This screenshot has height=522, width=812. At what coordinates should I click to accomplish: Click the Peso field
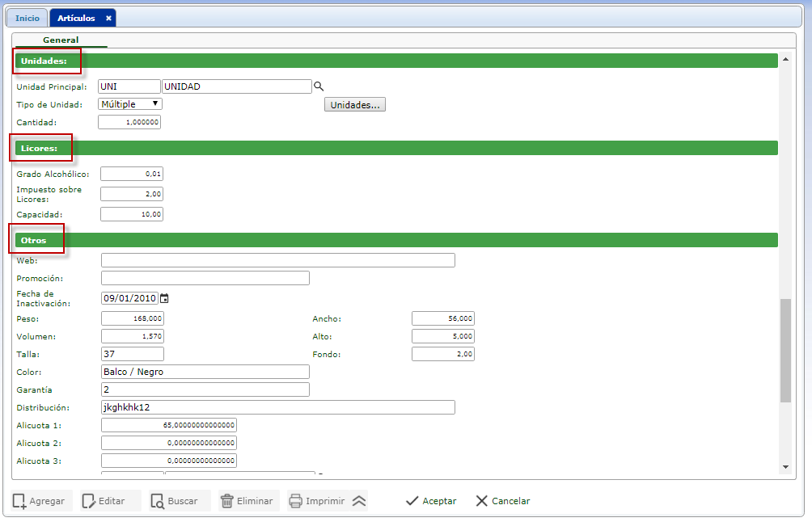click(x=133, y=318)
